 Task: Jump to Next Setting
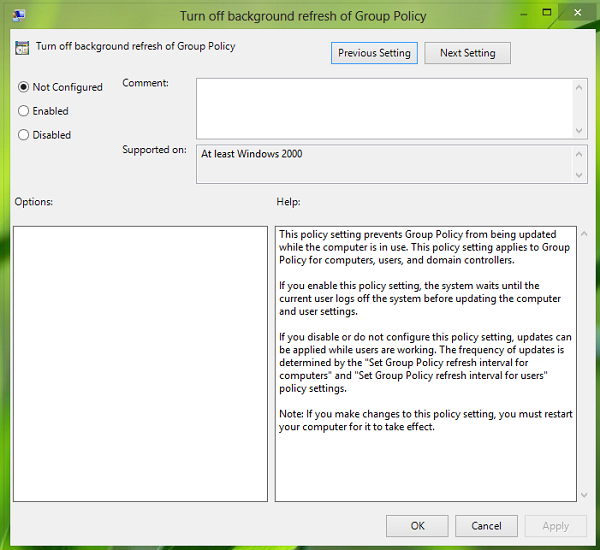coord(467,53)
